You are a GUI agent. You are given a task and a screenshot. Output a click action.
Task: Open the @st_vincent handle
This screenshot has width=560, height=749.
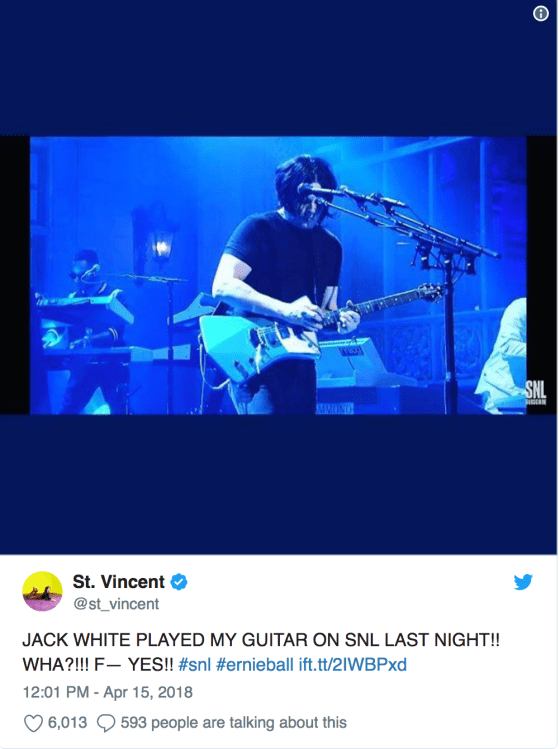(116, 604)
